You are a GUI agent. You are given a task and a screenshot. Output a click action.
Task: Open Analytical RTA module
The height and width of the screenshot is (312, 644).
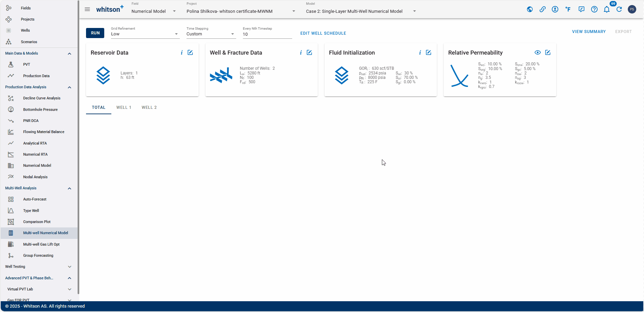click(39, 143)
